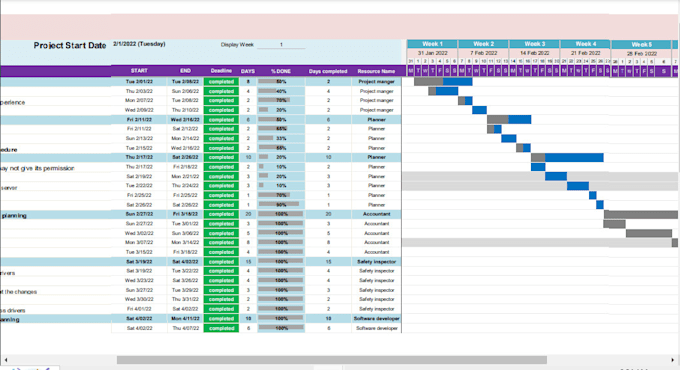Select the Wed 3/23/22 start date cell
This screenshot has width=680, height=370.
point(139,281)
